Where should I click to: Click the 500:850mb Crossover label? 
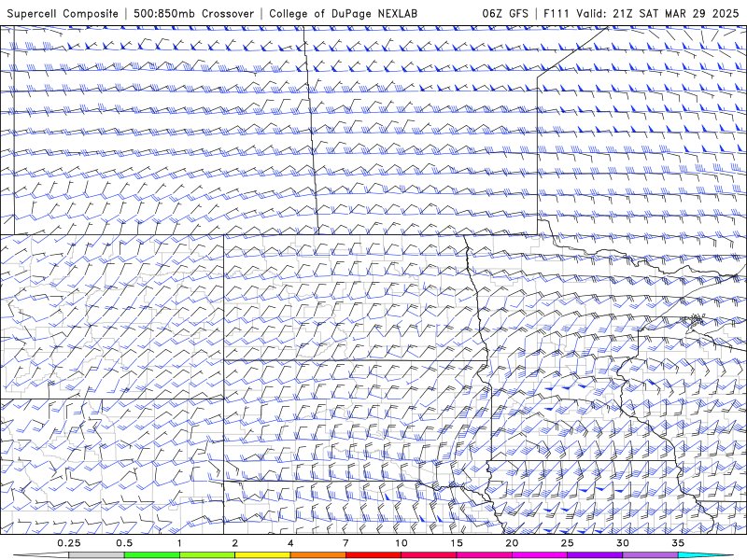pos(193,13)
